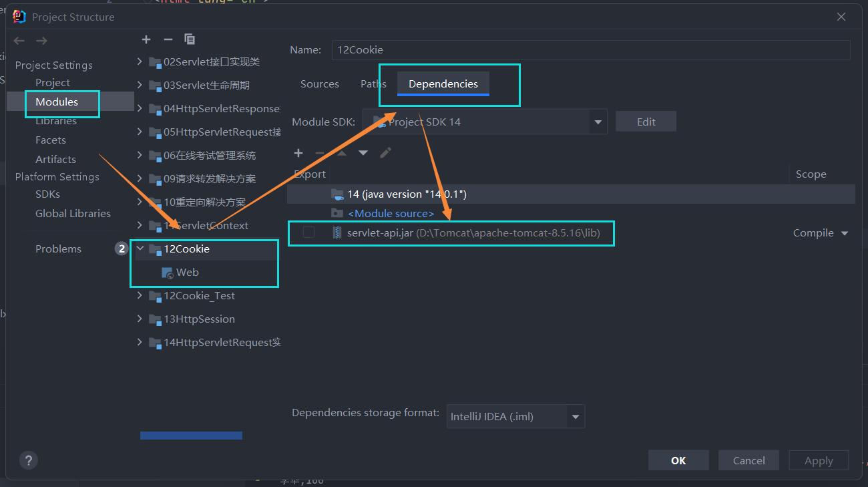Image resolution: width=868 pixels, height=487 pixels.
Task: Click the edit dependency pencil icon
Action: (x=385, y=153)
